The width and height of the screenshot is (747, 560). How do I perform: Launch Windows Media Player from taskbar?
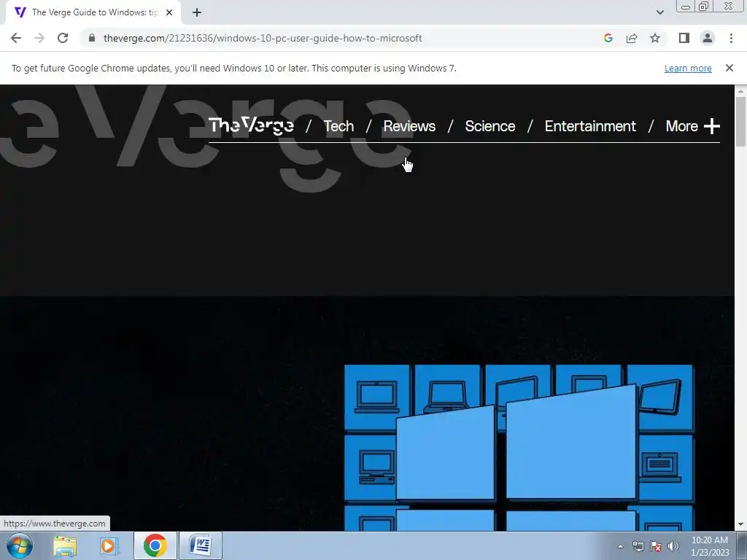click(x=108, y=545)
